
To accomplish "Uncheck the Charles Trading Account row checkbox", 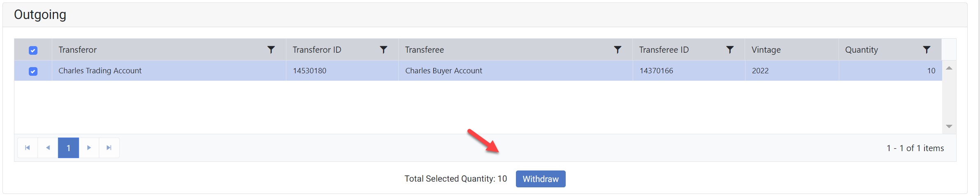I will (x=33, y=71).
